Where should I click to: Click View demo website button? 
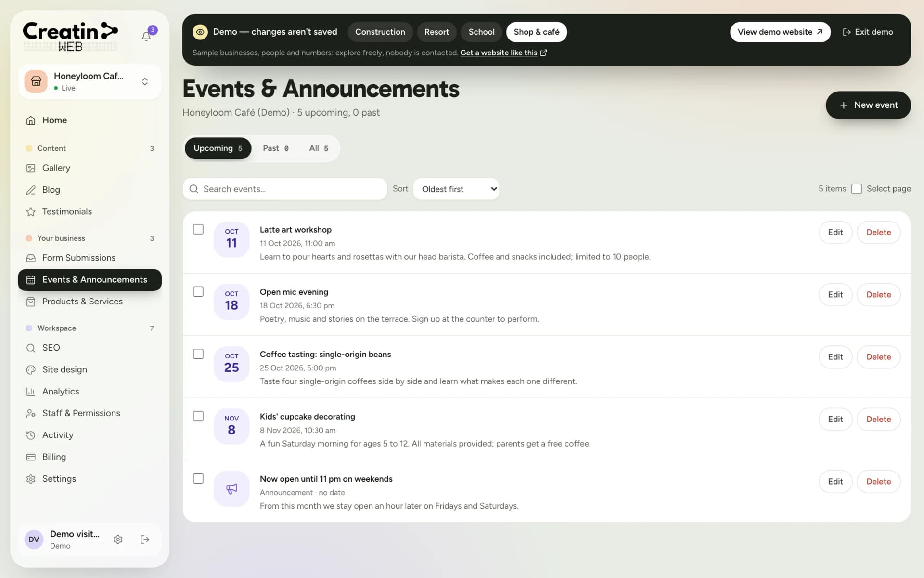tap(780, 32)
